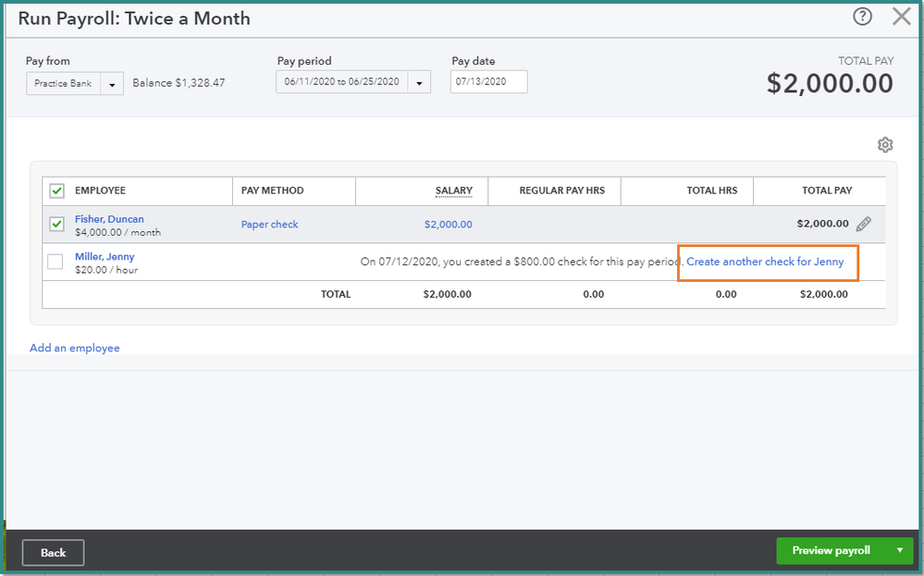Edit Duncan Fisher's paycheck with pencil icon
The height and width of the screenshot is (576, 924).
864,224
